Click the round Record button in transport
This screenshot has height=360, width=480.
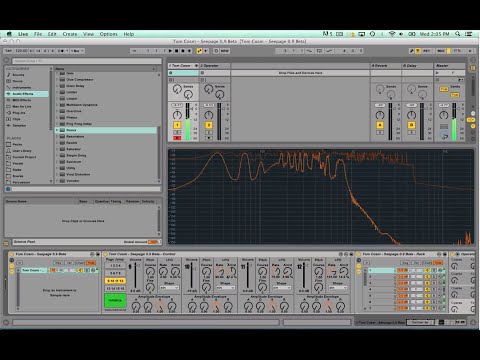click(183, 51)
